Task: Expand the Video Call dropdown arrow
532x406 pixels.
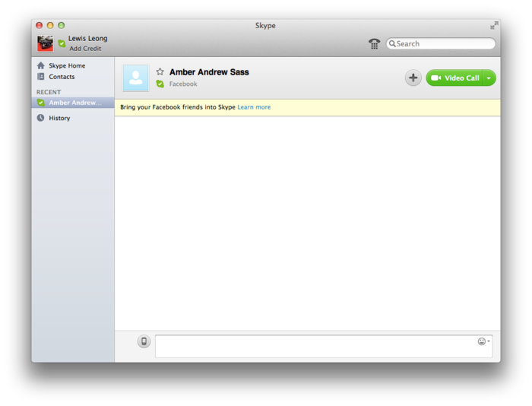Action: (489, 78)
